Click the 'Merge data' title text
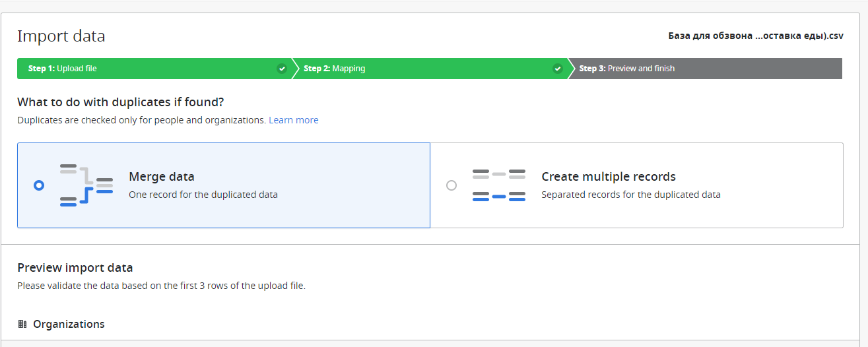Screen dimensions: 868x347 coord(162,177)
